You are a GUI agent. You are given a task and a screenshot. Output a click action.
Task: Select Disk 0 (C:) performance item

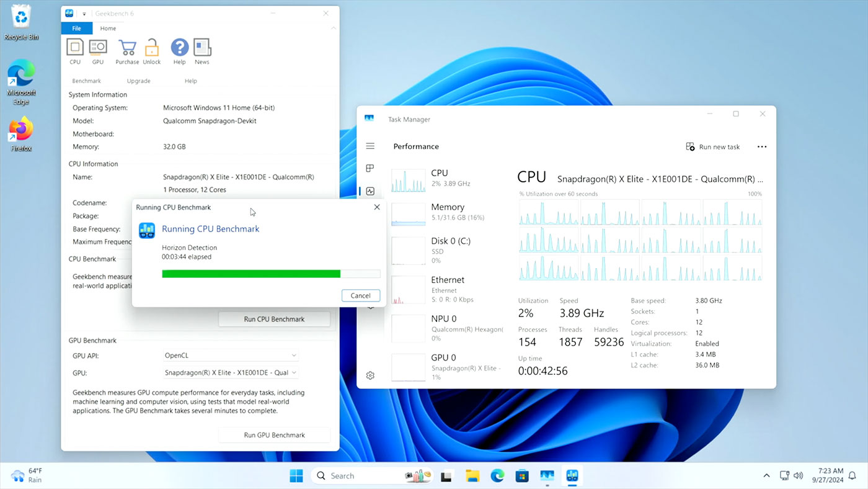[x=449, y=250]
